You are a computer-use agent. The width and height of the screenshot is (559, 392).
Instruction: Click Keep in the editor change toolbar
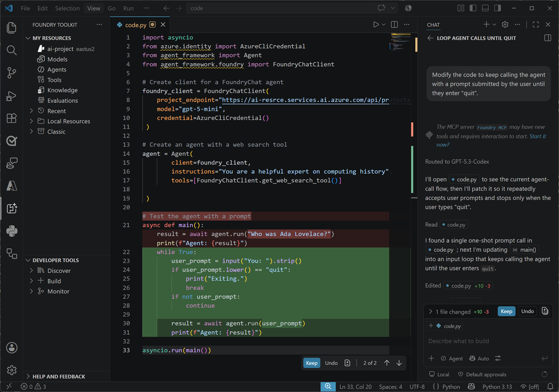click(312, 363)
